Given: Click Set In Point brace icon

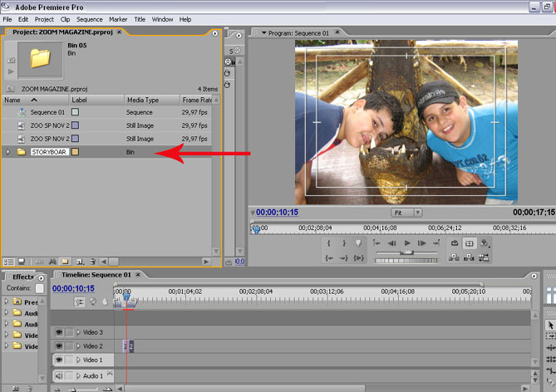Looking at the screenshot, I should pyautogui.click(x=328, y=243).
